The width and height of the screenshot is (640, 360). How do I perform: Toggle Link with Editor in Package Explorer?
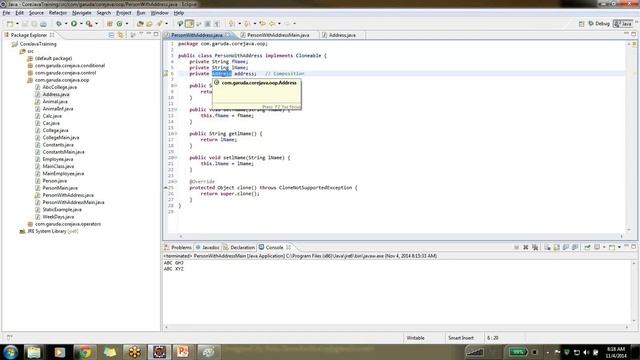[120, 35]
